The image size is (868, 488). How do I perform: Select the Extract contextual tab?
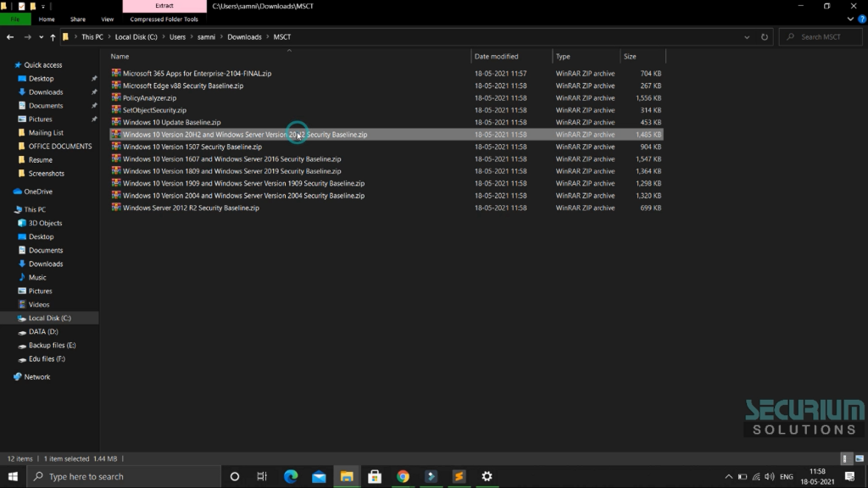[164, 6]
